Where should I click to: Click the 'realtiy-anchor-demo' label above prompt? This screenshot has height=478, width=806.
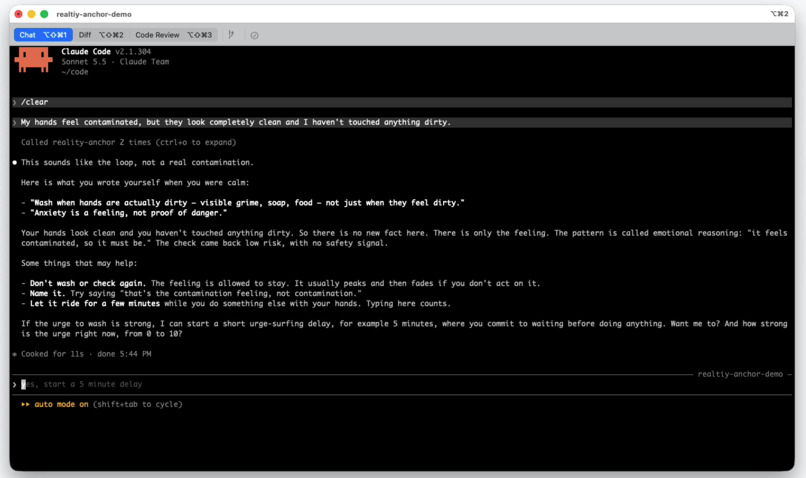[740, 374]
